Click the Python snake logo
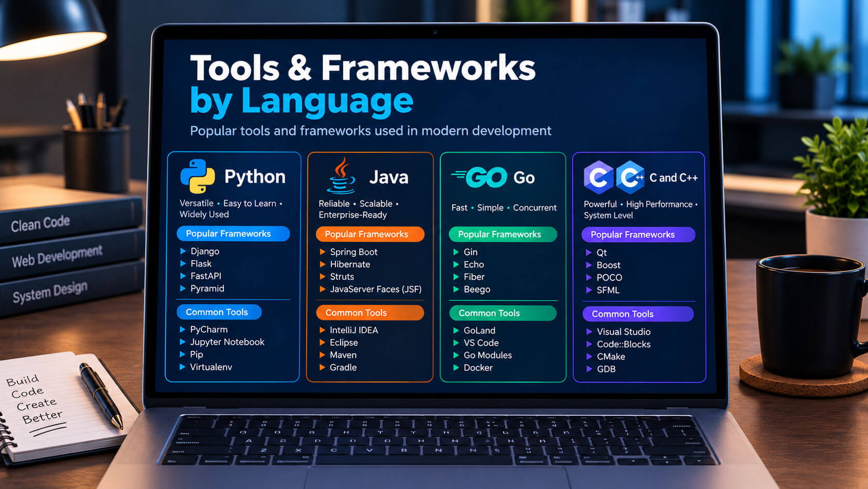The height and width of the screenshot is (489, 868). click(197, 177)
